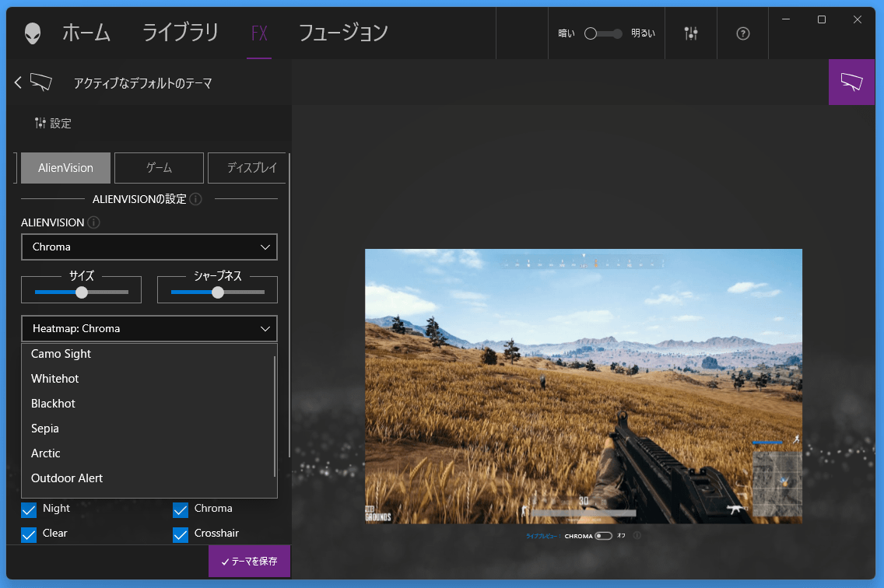Click the settings panel vertical scrollbar

[289, 305]
